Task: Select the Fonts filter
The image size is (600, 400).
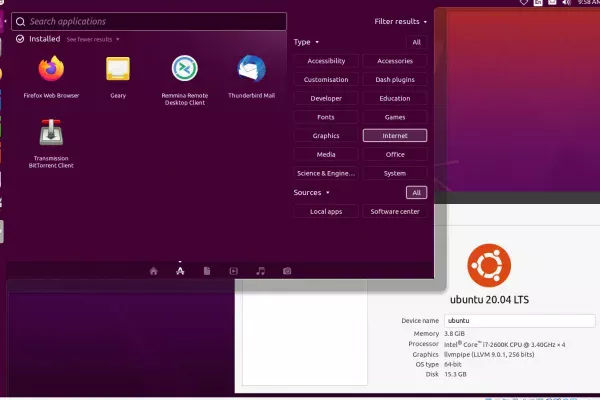Action: tap(326, 117)
